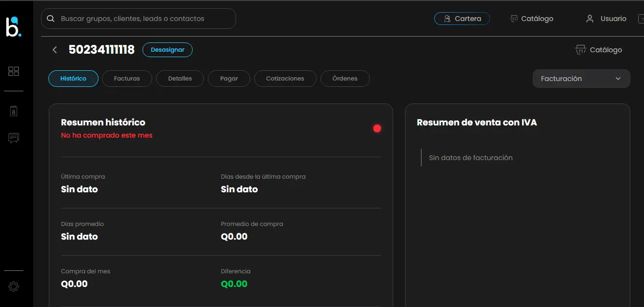Click 'Días desde la última compra' label
This screenshot has height=307, width=644.
(x=263, y=177)
